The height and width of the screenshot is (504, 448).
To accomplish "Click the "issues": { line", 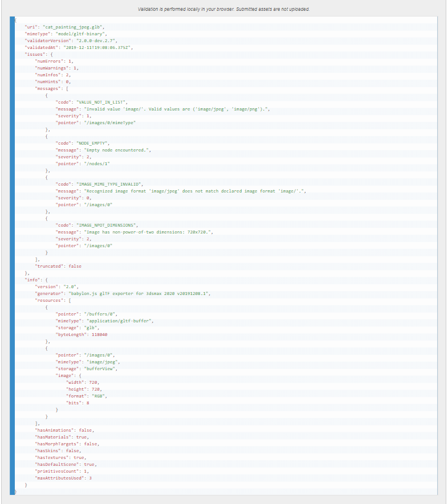I will pos(39,54).
